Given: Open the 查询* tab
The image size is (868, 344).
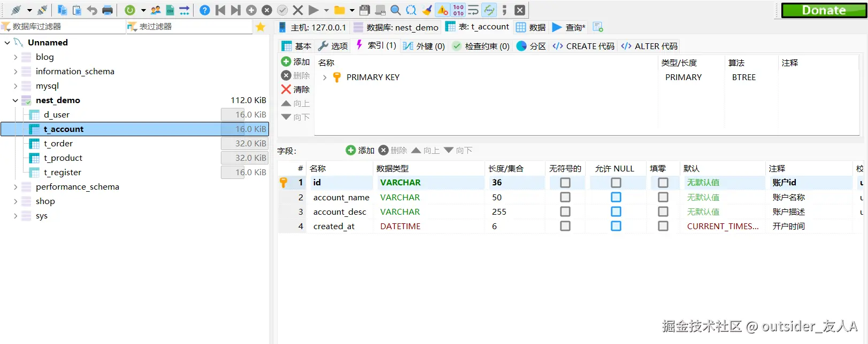Looking at the screenshot, I should click(569, 27).
